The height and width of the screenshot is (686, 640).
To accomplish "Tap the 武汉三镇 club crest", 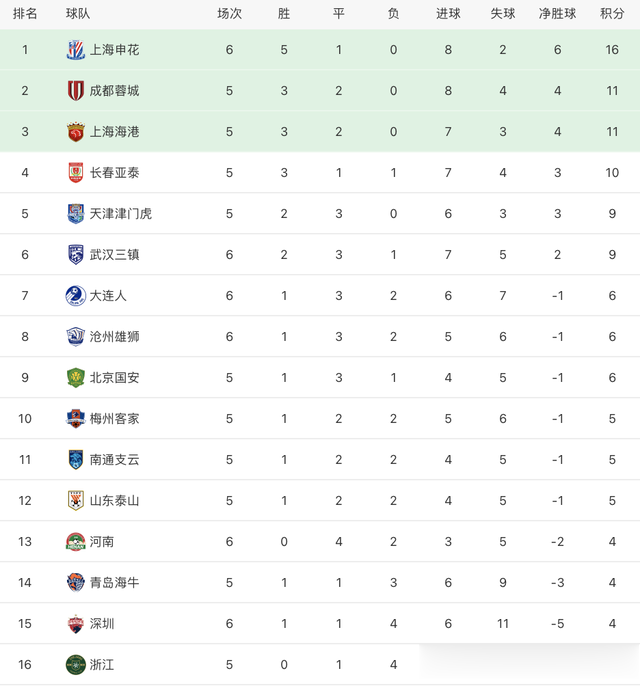I will pos(76,254).
